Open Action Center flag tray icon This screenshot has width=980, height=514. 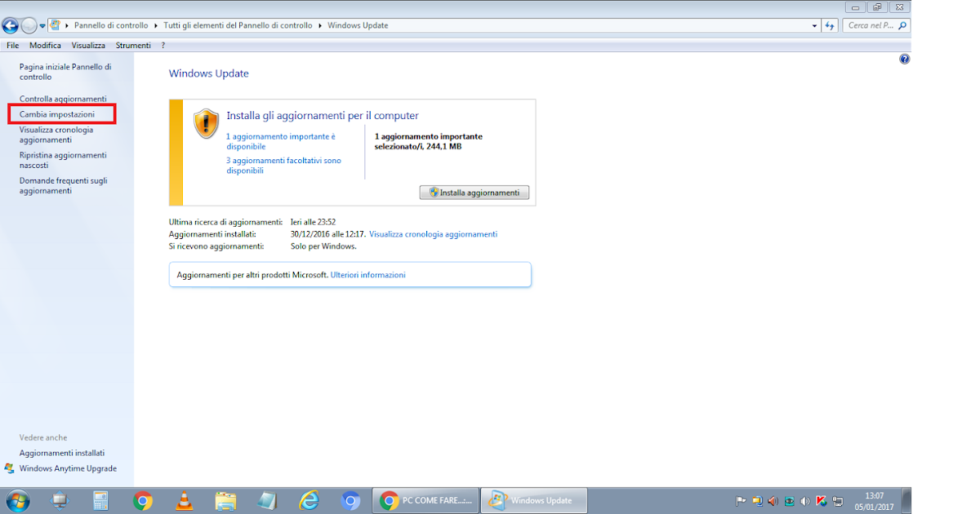click(x=741, y=501)
